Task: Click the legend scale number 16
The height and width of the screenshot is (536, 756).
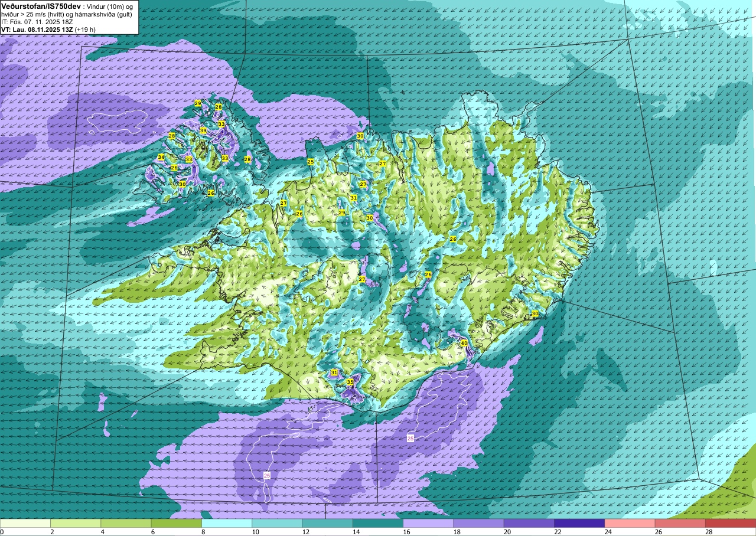Action: point(407,532)
